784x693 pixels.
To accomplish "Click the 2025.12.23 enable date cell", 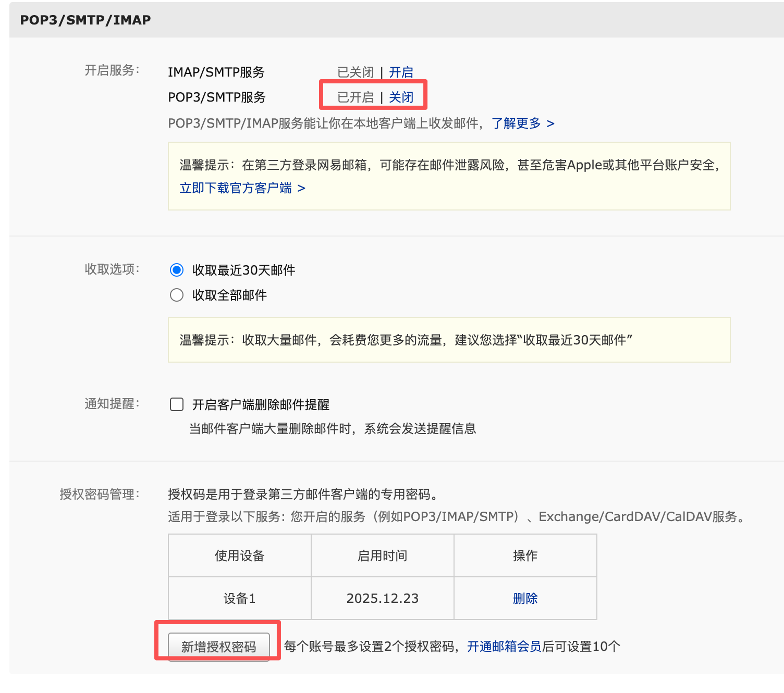I will 382,598.
